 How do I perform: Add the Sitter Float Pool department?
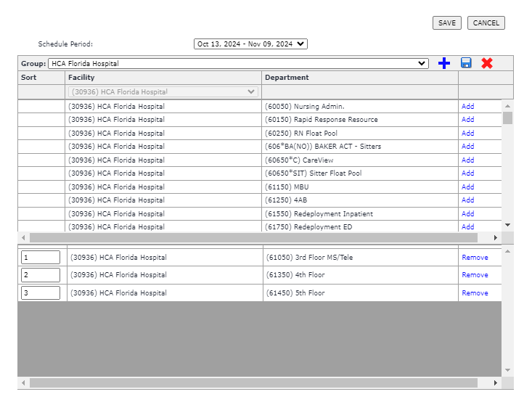[x=467, y=173]
